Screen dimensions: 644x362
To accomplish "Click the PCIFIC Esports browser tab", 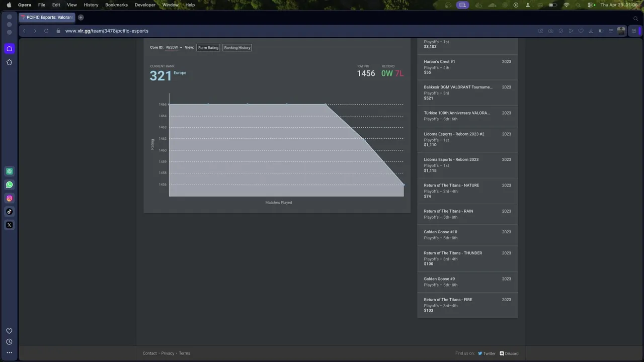I will 46,17.
